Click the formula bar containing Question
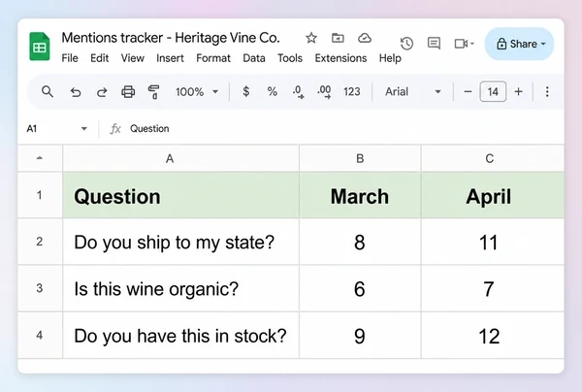This screenshot has width=582, height=392. click(x=345, y=129)
